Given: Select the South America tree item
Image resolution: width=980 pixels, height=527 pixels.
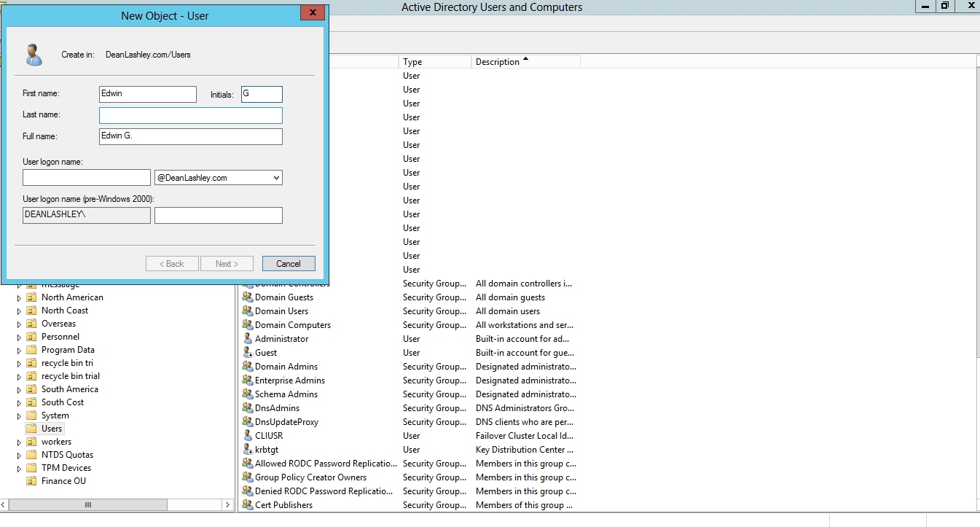Looking at the screenshot, I should click(x=69, y=389).
